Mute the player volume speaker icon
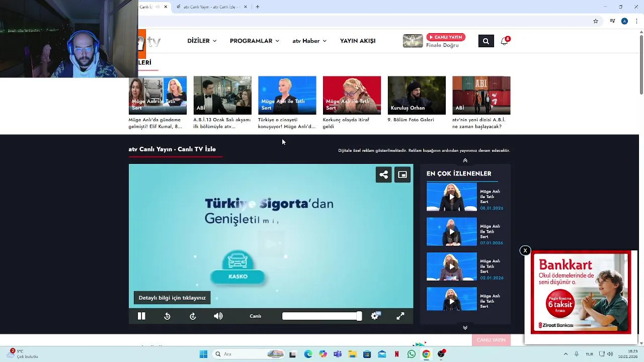This screenshot has width=644, height=362. pyautogui.click(x=218, y=316)
